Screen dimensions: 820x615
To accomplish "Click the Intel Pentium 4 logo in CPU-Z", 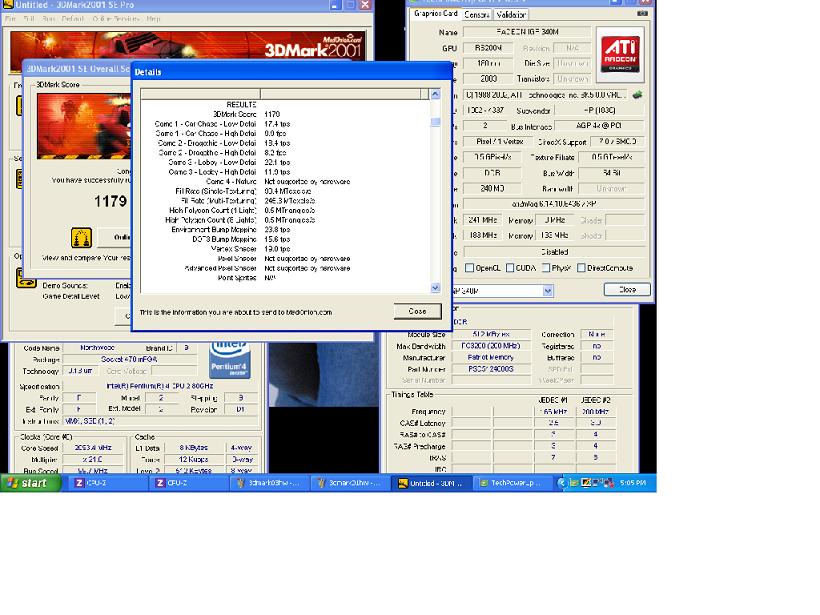I will click(230, 360).
